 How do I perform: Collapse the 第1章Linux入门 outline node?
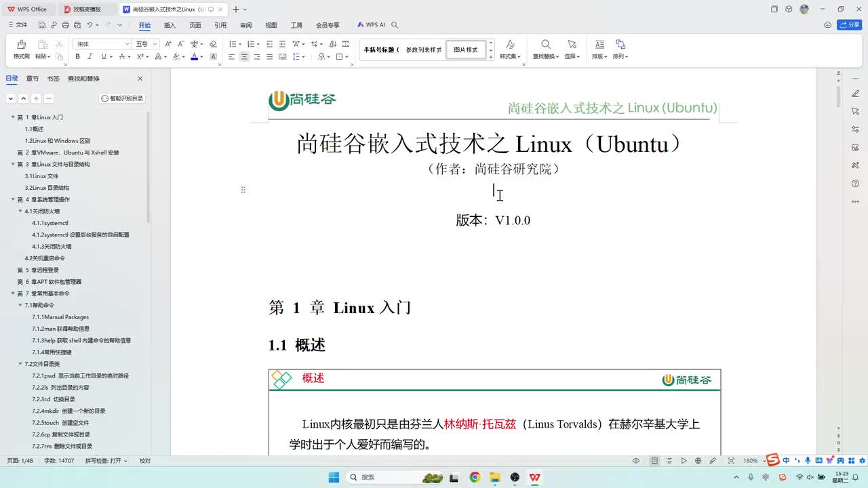pos(12,117)
